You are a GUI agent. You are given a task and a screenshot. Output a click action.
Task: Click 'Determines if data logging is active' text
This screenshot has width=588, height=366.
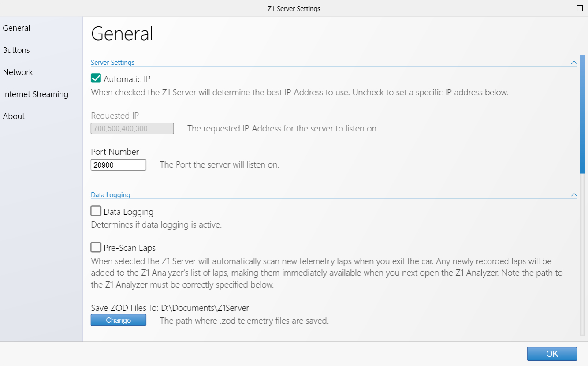[x=156, y=225]
